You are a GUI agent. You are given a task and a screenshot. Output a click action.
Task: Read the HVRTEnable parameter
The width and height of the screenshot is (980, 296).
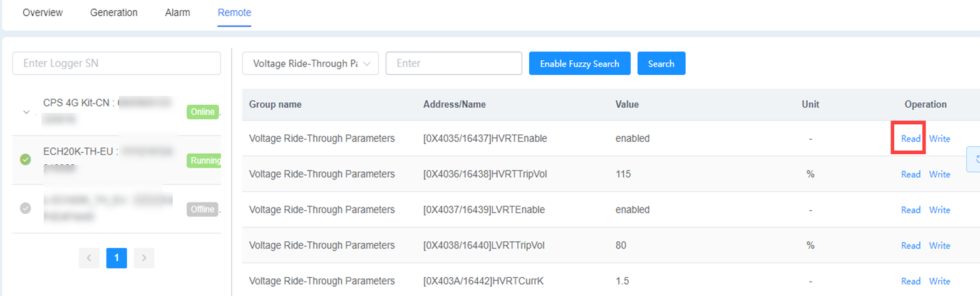910,139
